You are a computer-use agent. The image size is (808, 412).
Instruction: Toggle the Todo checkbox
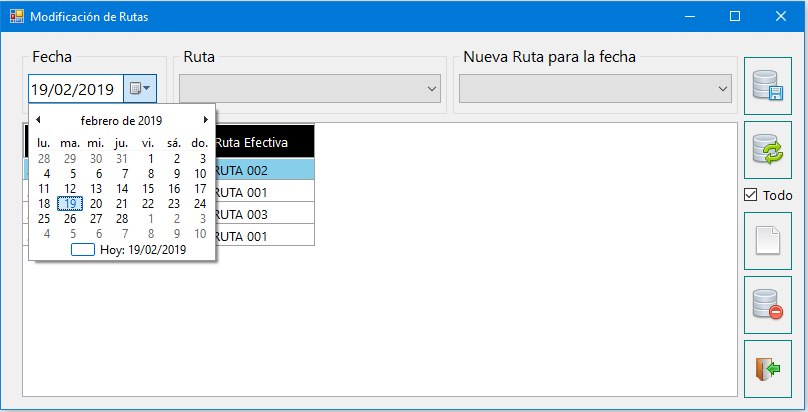pos(751,195)
